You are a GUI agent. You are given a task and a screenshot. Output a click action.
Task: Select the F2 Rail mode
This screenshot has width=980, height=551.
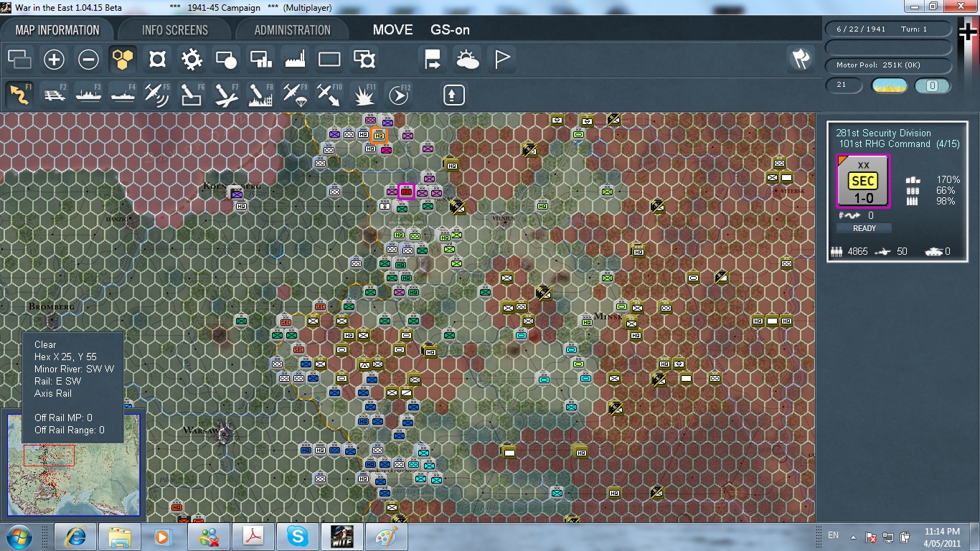[x=54, y=94]
